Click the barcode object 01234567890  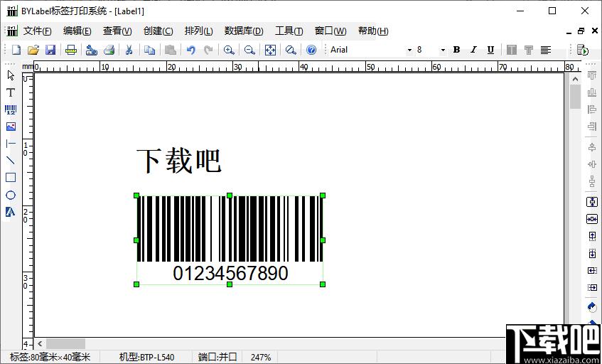[230, 240]
